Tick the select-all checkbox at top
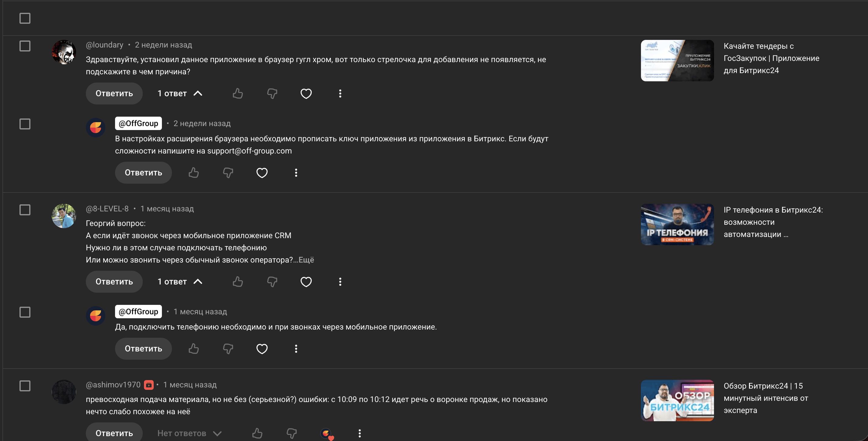This screenshot has height=441, width=868. coord(25,18)
